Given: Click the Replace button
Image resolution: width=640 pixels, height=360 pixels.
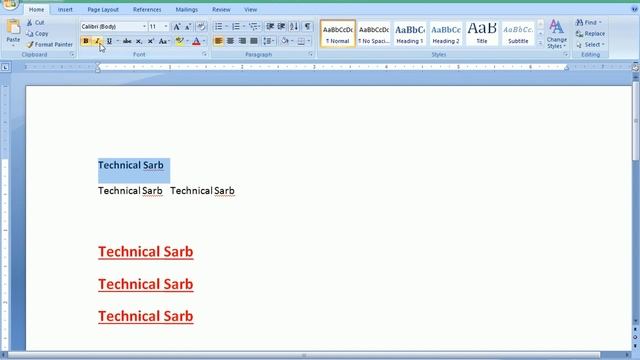Looking at the screenshot, I should (590, 33).
